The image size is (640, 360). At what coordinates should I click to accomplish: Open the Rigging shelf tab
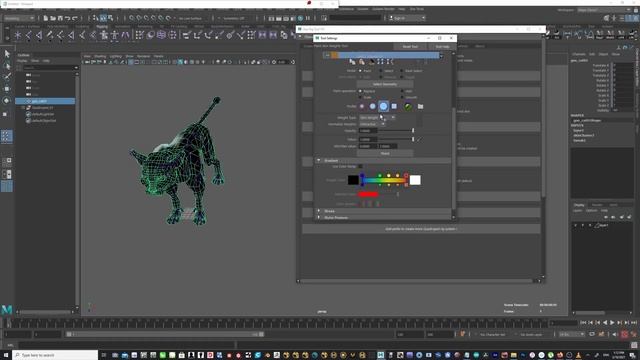pos(102,27)
